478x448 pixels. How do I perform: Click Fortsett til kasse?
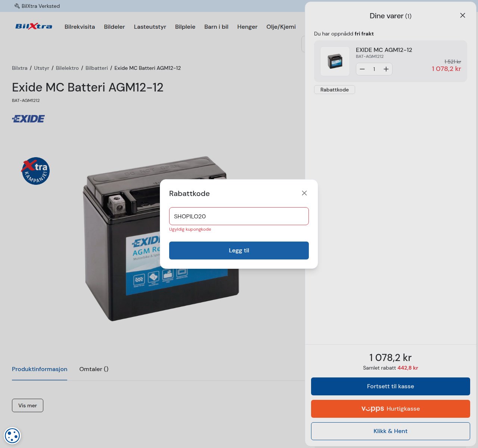[x=391, y=386]
